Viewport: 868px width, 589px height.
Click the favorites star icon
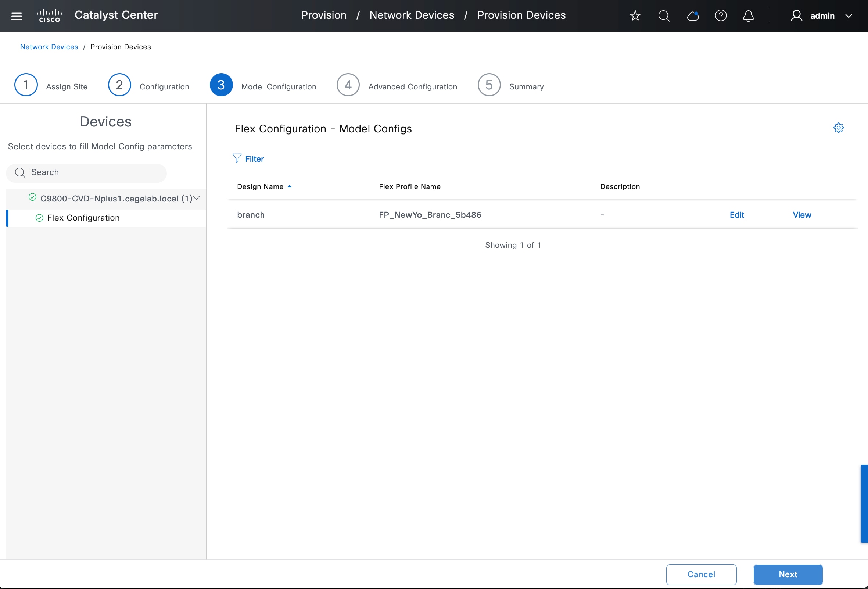pyautogui.click(x=635, y=16)
